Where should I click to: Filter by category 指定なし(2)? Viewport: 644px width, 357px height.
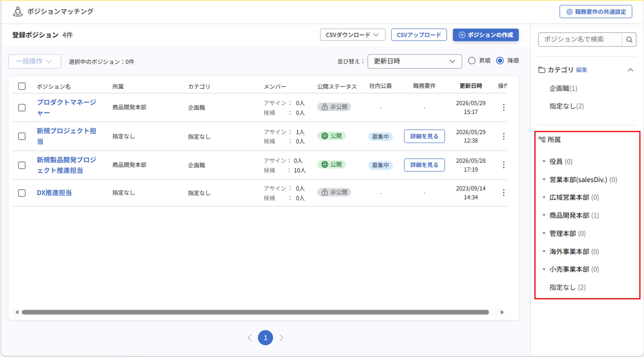coord(566,106)
